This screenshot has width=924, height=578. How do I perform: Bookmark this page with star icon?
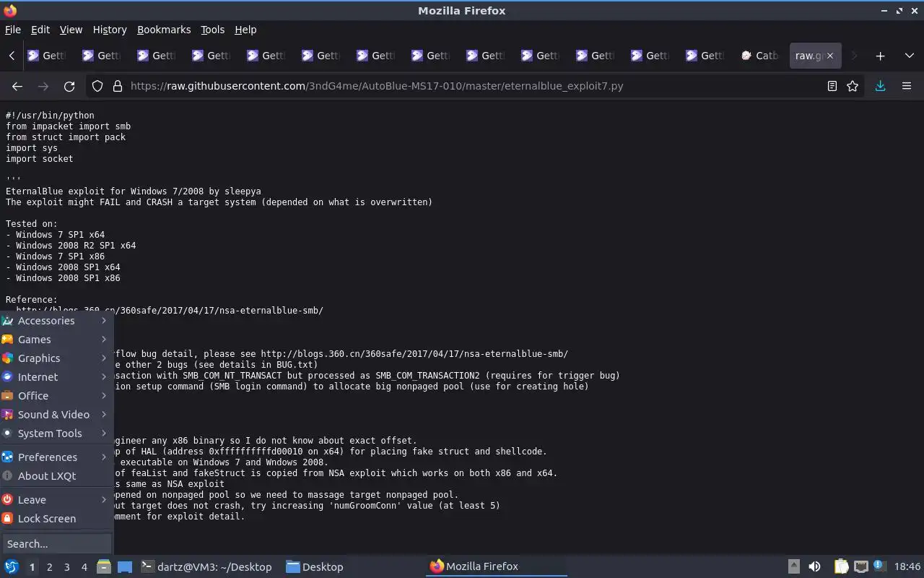tap(853, 86)
